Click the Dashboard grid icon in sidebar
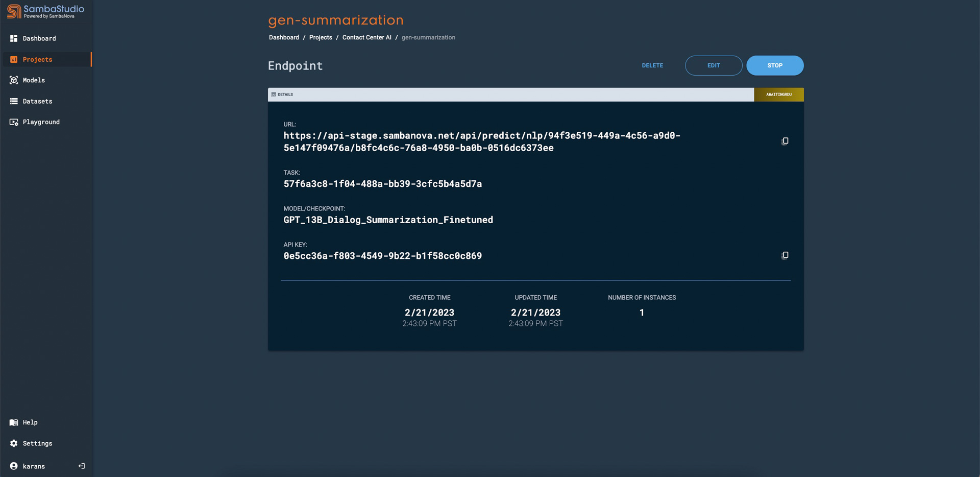Screen dimensions: 980x477 click(14, 38)
